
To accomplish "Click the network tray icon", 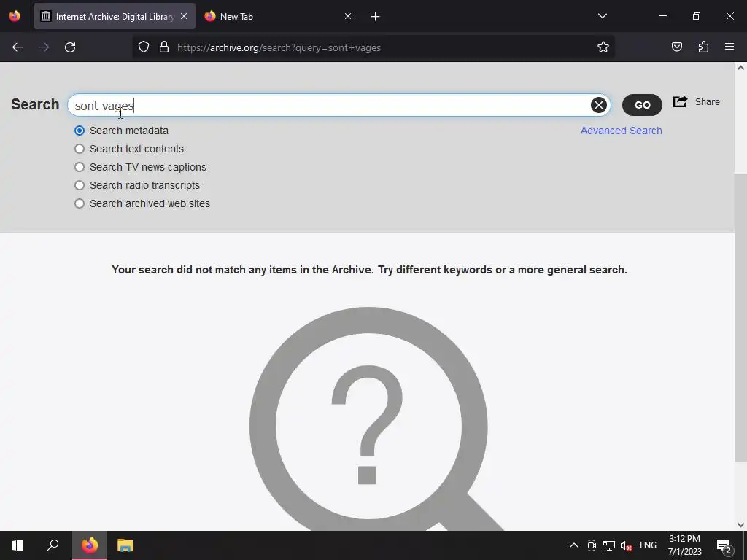I will point(609,545).
